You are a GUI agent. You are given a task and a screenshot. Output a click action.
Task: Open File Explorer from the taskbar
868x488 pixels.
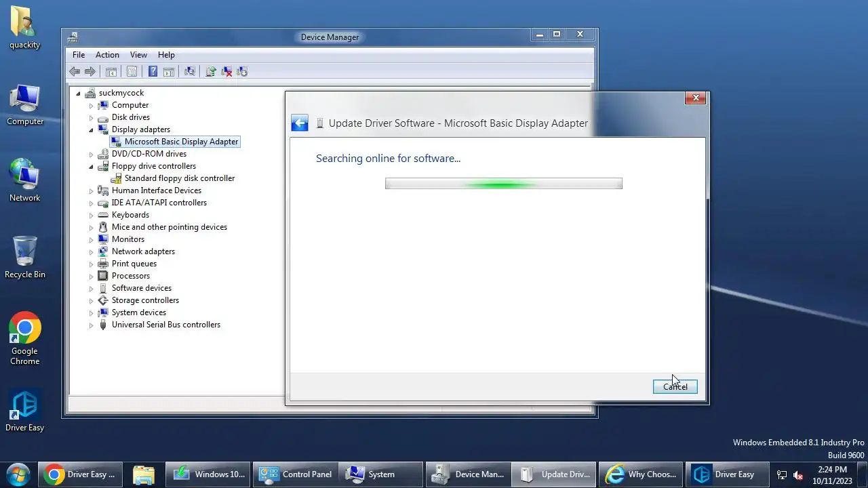[144, 474]
